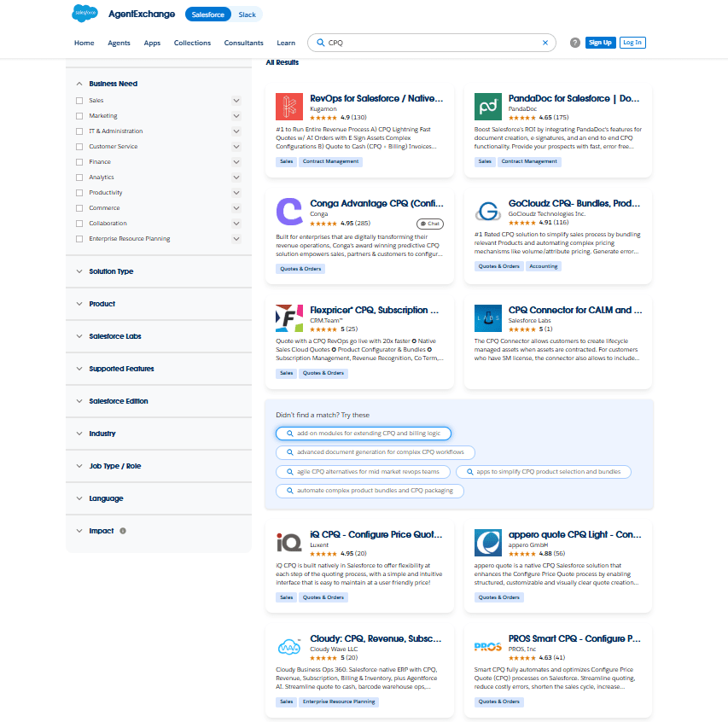The height and width of the screenshot is (722, 728).
Task: Try suggestion advanced document generation for CPQ
Action: coord(376,452)
